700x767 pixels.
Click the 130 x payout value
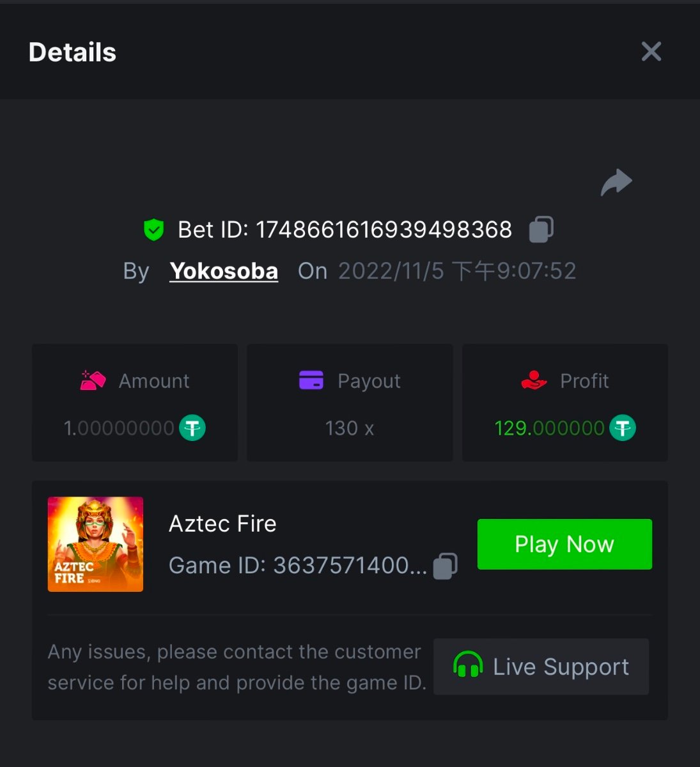click(349, 428)
